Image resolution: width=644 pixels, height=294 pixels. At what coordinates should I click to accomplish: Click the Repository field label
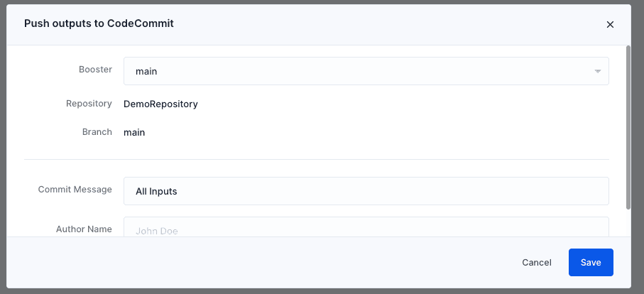click(89, 104)
